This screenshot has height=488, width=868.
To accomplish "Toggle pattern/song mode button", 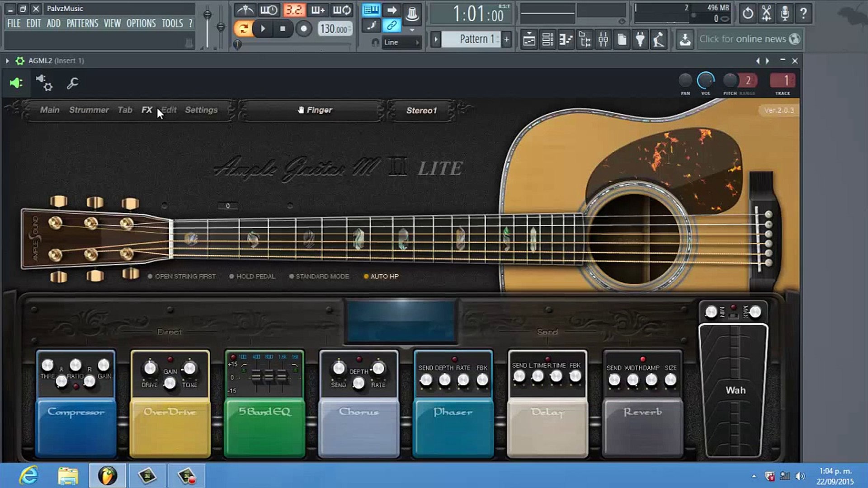I will click(x=243, y=29).
